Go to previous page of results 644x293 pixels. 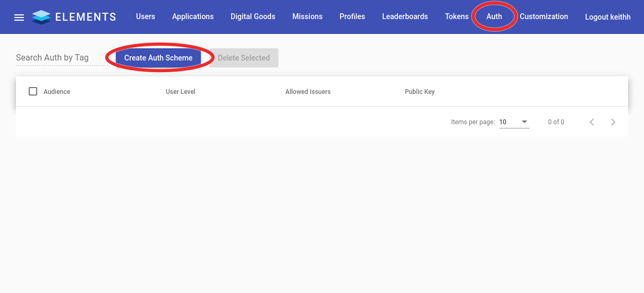[x=592, y=122]
